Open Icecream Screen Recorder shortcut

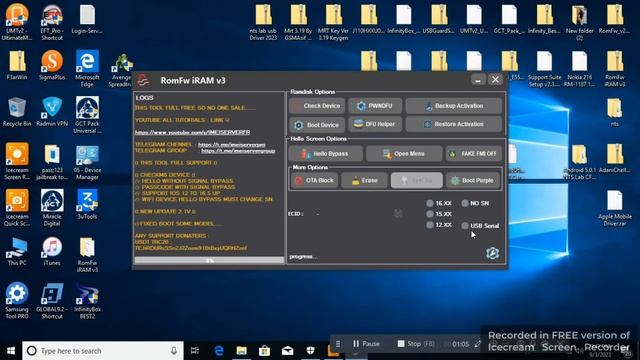[x=17, y=161]
